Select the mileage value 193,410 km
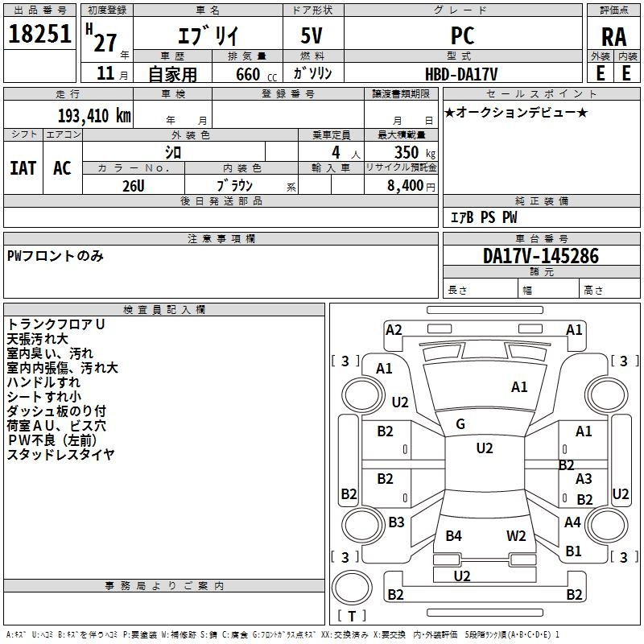 pos(94,115)
